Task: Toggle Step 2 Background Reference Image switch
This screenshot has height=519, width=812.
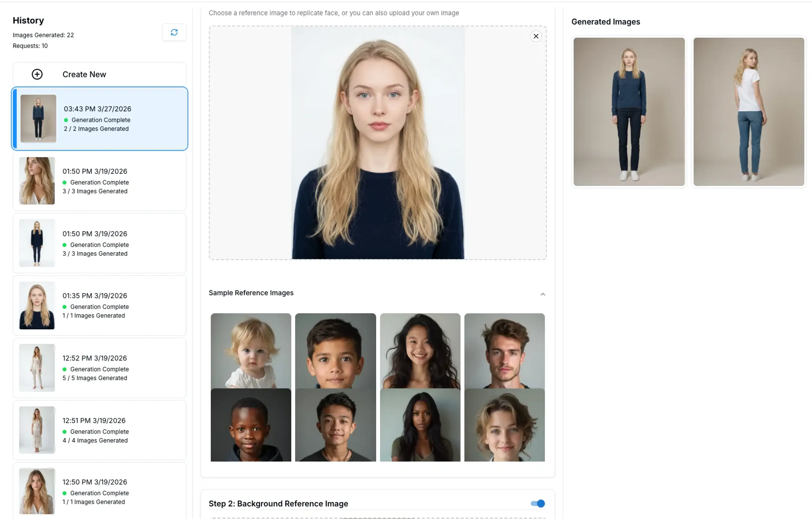Action: 538,504
